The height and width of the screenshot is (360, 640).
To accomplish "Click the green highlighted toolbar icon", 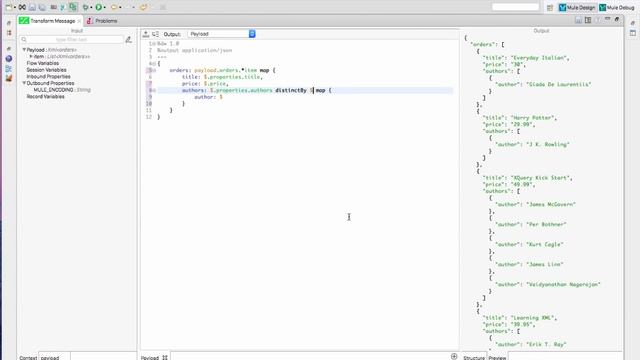I will pyautogui.click(x=73, y=7).
